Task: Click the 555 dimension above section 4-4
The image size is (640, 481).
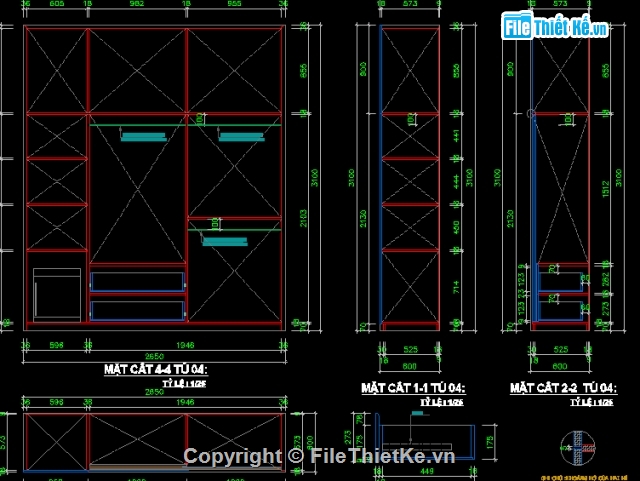Action: [234, 4]
